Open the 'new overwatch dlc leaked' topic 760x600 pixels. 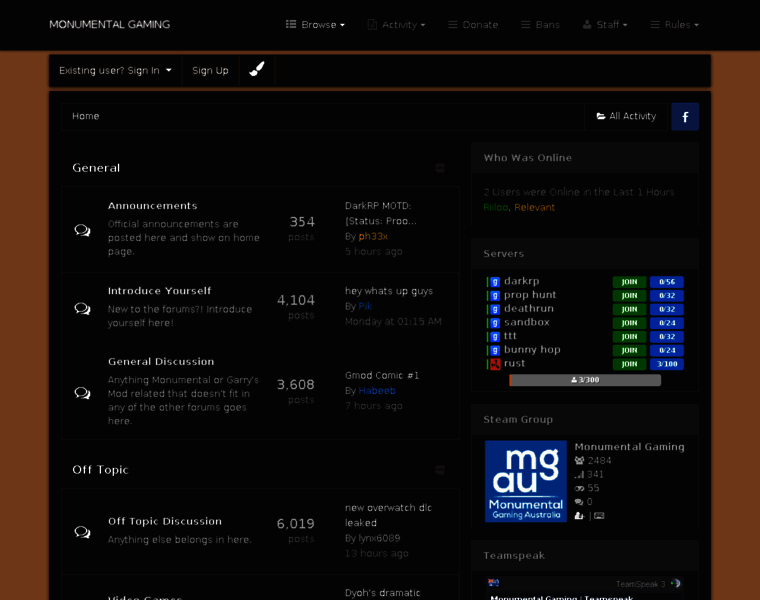pyautogui.click(x=388, y=515)
